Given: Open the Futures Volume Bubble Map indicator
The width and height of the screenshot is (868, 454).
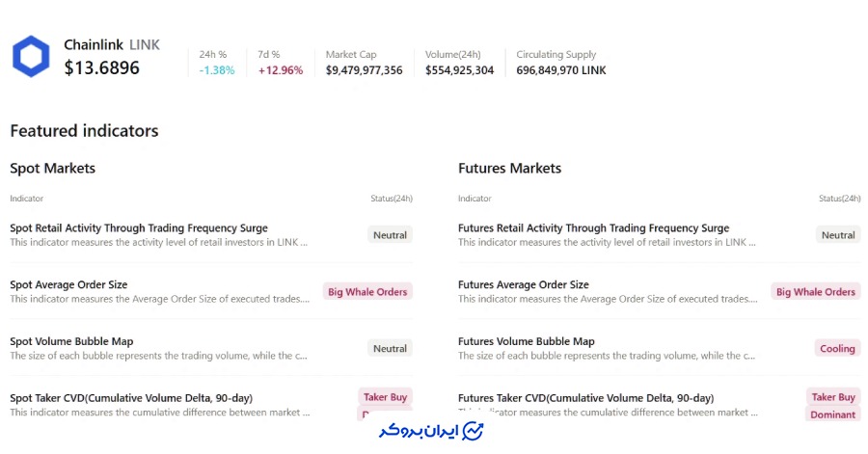Looking at the screenshot, I should (x=526, y=341).
